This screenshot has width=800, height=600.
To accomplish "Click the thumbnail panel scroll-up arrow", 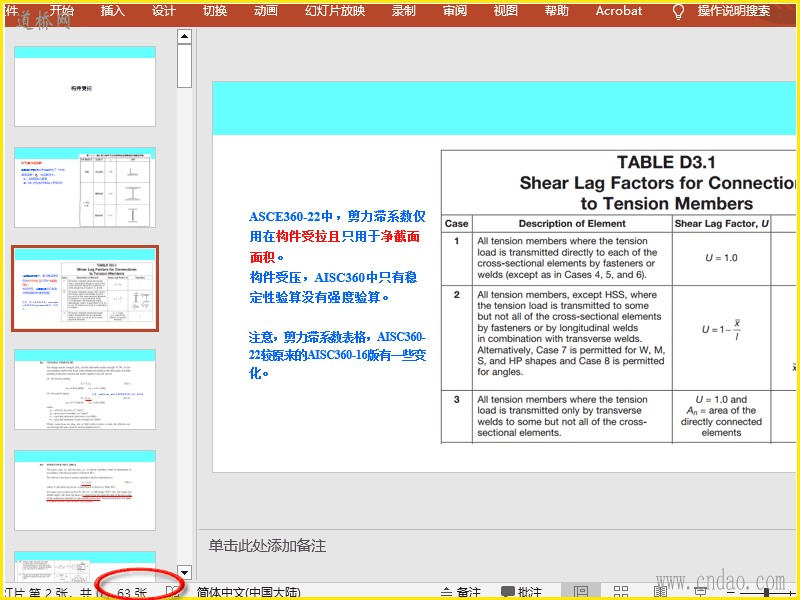I will pos(184,37).
